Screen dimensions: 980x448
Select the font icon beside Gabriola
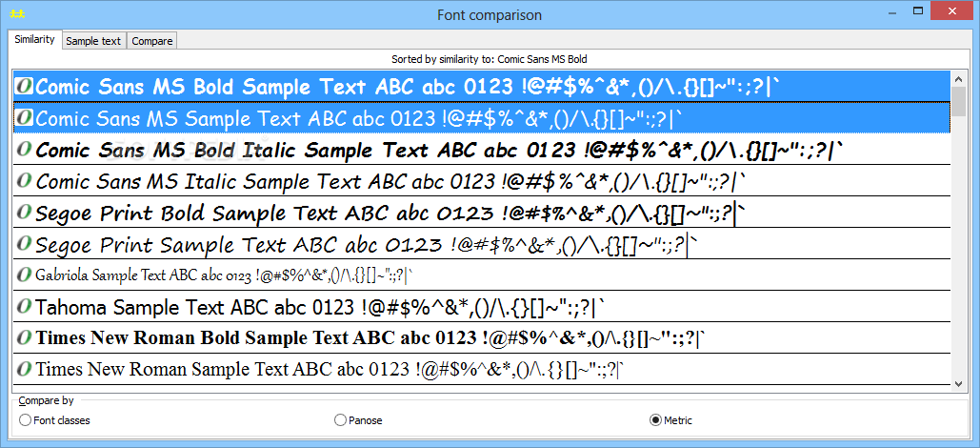coord(24,275)
